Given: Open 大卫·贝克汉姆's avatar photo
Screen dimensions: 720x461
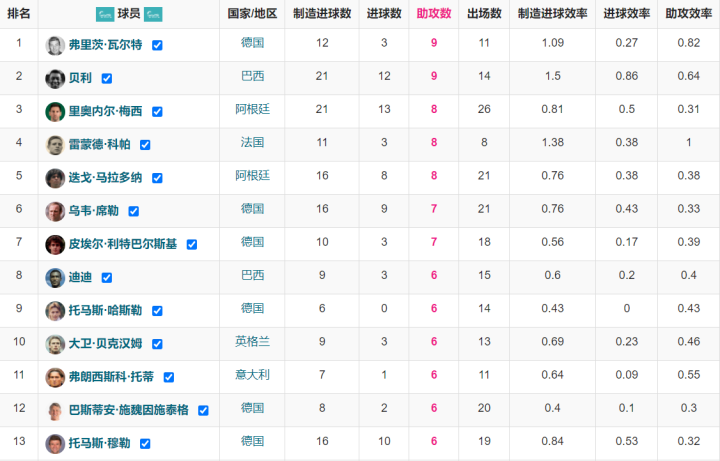Looking at the screenshot, I should click(x=55, y=344).
